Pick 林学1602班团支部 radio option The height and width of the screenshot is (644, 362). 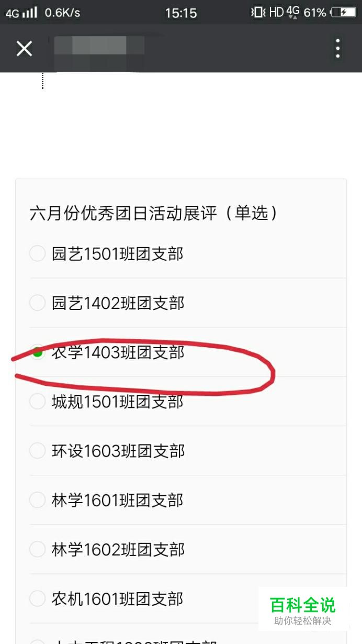click(37, 549)
